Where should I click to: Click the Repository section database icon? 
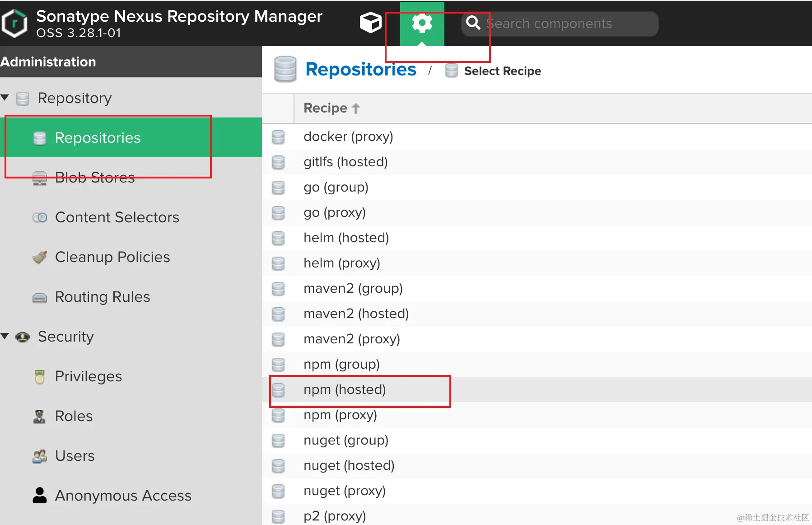tap(23, 98)
